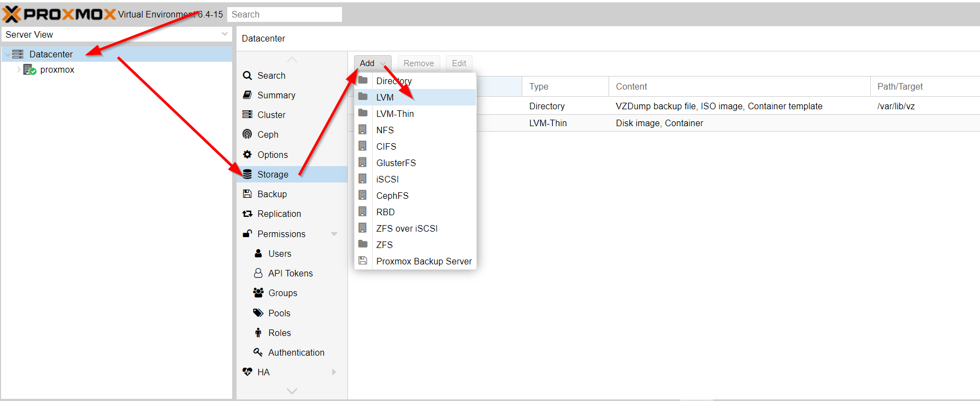Image resolution: width=980 pixels, height=401 pixels.
Task: Open the API Tokens page
Action: pyautogui.click(x=292, y=273)
